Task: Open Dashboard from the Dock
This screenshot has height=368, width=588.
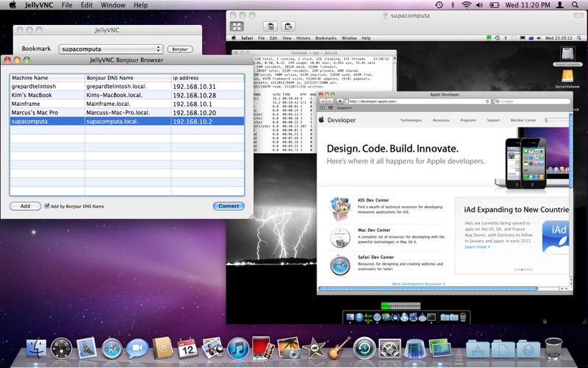Action: (61, 348)
